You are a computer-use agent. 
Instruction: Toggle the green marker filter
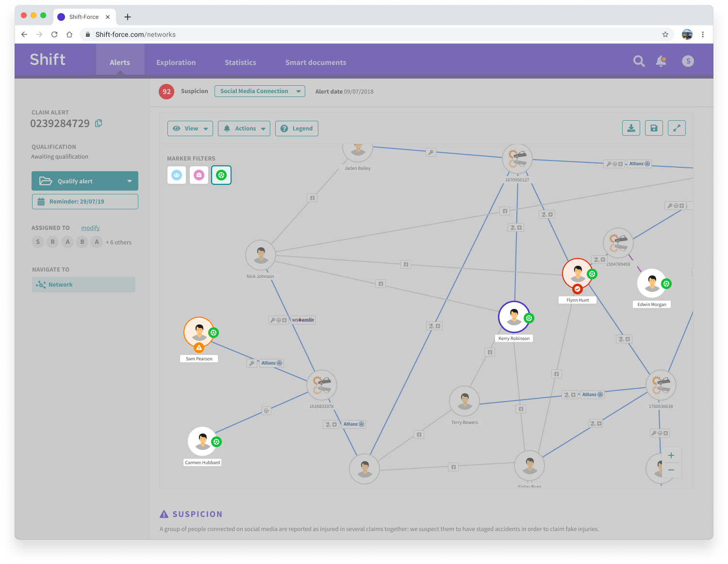(221, 175)
